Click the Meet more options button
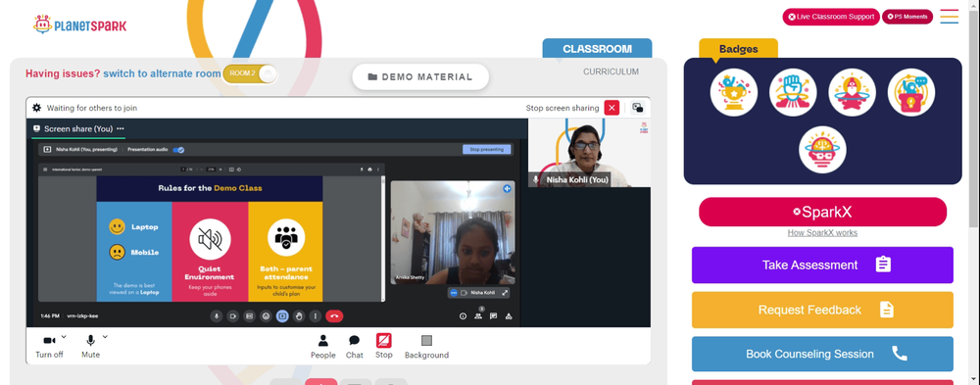The height and width of the screenshot is (385, 980). click(315, 316)
